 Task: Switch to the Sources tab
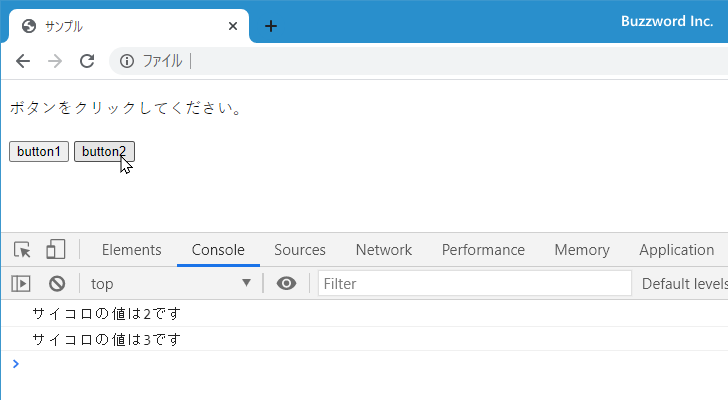299,250
